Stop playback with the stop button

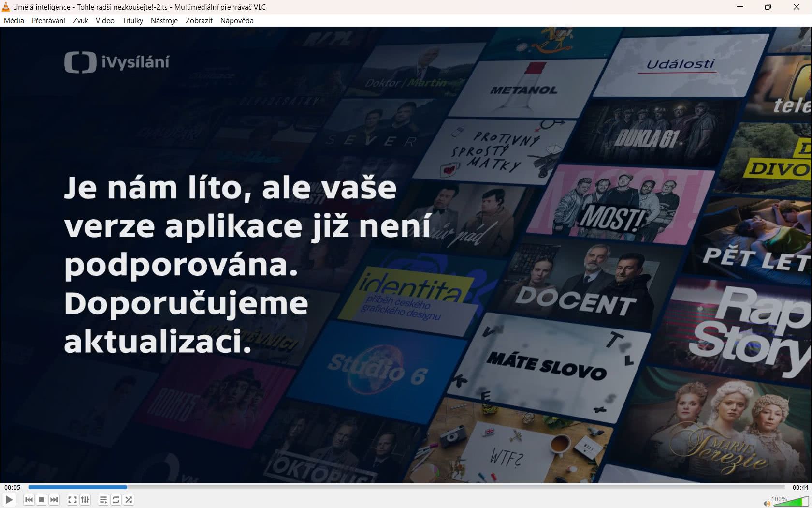(42, 500)
